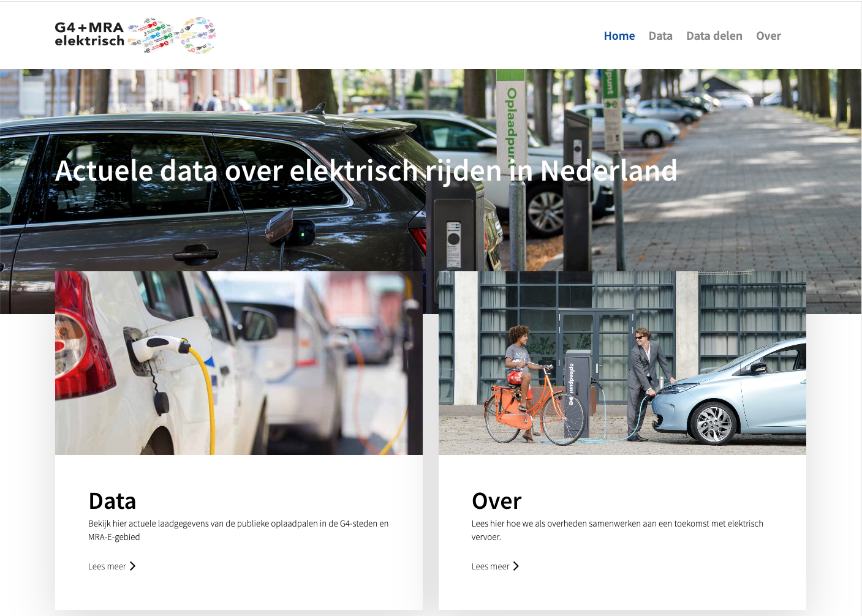Open the cyclist and blue car image
Viewport: 862px width, 616px height.
click(x=622, y=362)
